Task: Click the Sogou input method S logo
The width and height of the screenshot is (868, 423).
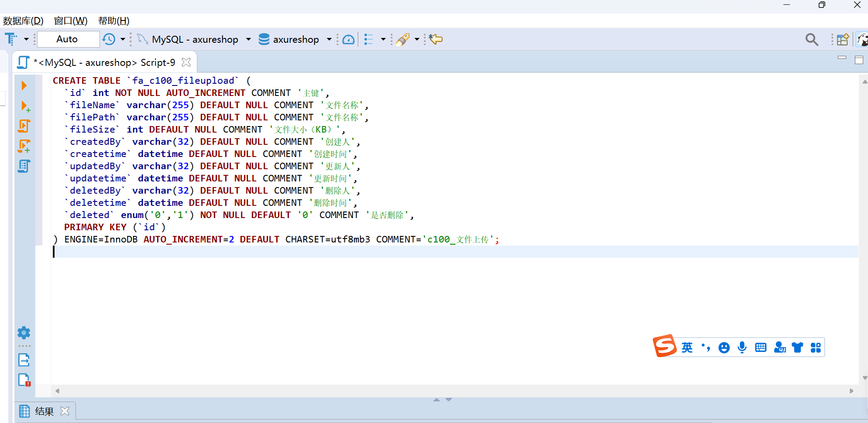Action: 665,346
